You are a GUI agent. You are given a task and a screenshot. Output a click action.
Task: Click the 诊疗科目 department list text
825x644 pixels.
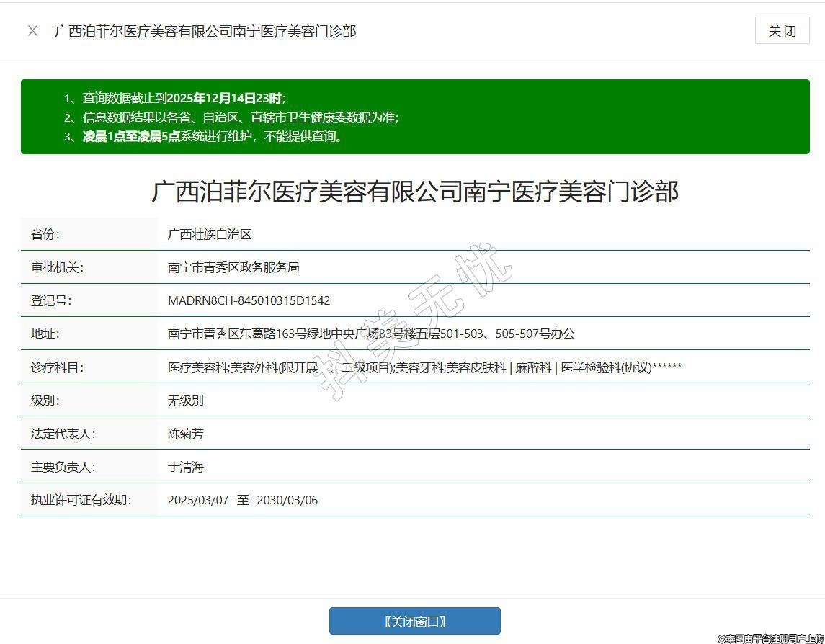(x=424, y=367)
